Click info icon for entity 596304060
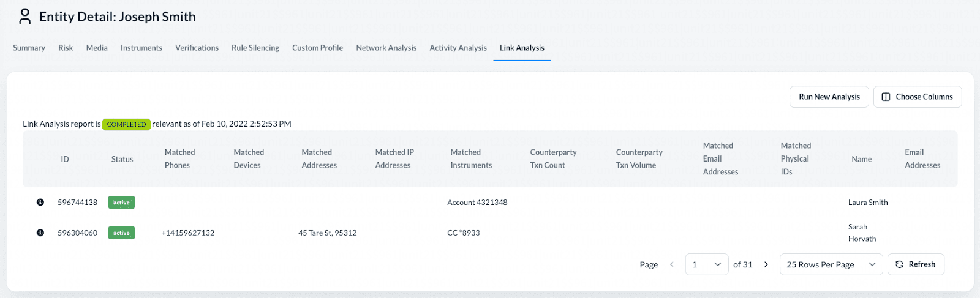The image size is (980, 298). (x=40, y=233)
